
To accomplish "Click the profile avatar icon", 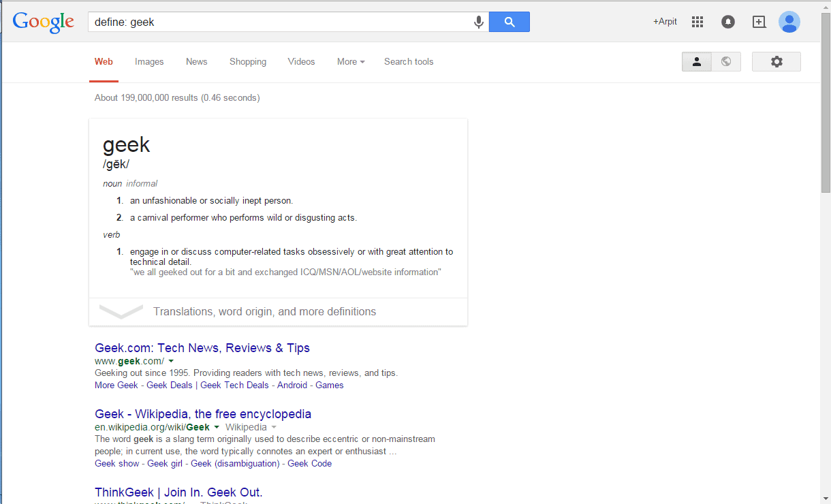I will tap(789, 21).
